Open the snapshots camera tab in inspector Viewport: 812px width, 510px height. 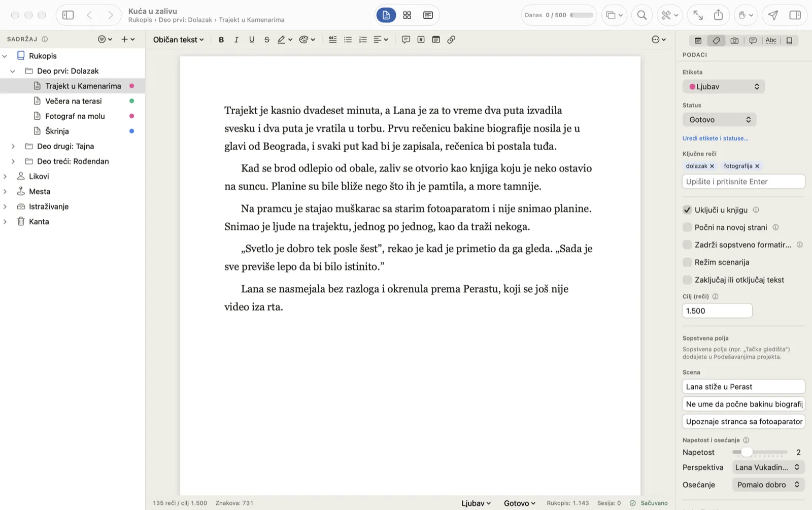[x=734, y=41]
